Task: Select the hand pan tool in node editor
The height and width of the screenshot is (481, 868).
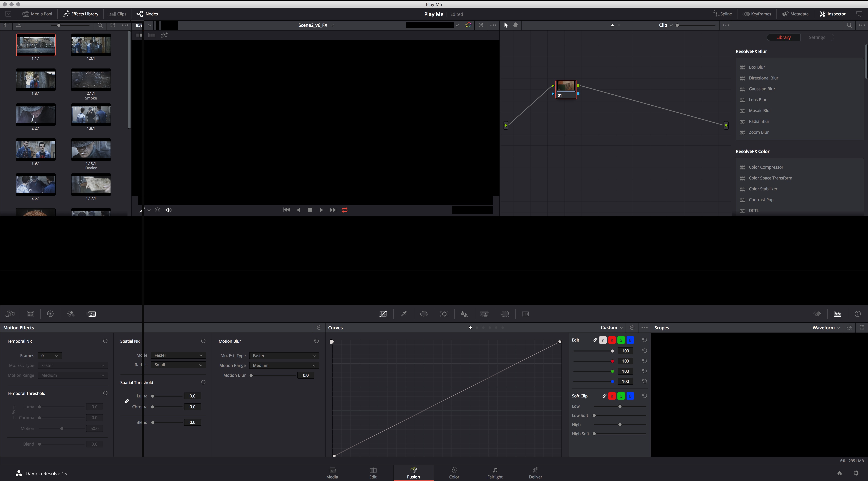Action: (x=516, y=25)
